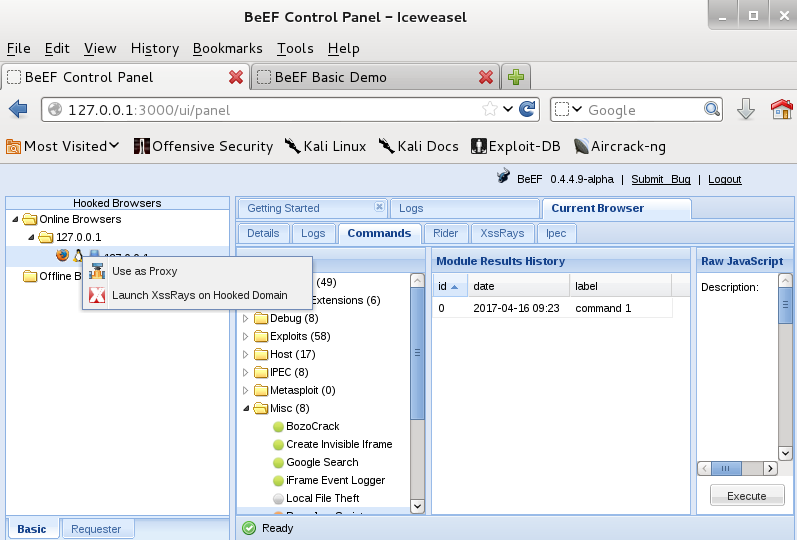Expand the Metasploit (0) folder

pos(246,391)
